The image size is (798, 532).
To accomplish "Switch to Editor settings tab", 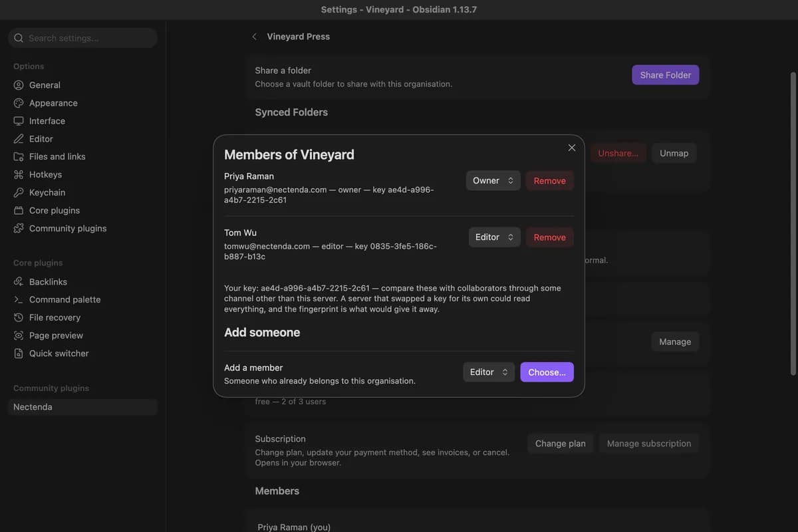I will pyautogui.click(x=82, y=139).
